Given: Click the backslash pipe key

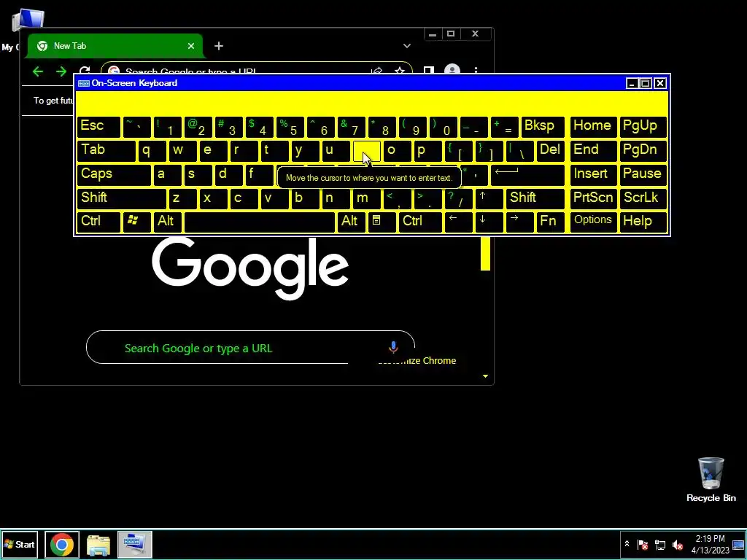Looking at the screenshot, I should click(520, 150).
